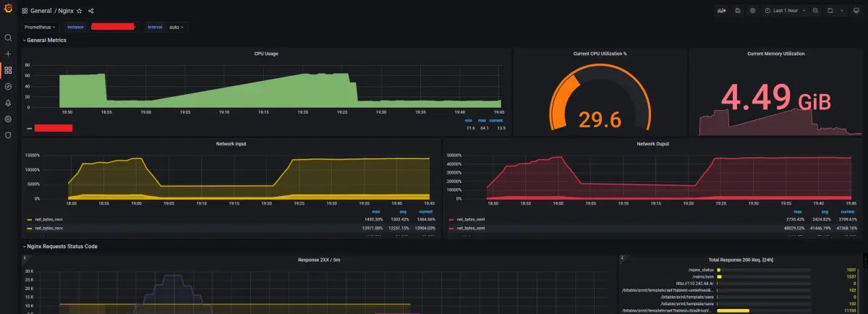Sort Network Ouput legend by max column
The width and height of the screenshot is (868, 314).
(x=799, y=212)
